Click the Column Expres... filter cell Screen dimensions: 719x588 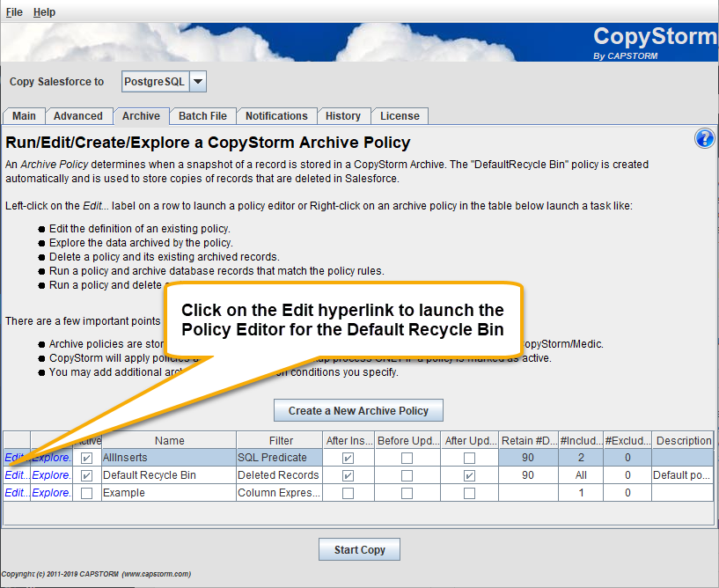[279, 493]
